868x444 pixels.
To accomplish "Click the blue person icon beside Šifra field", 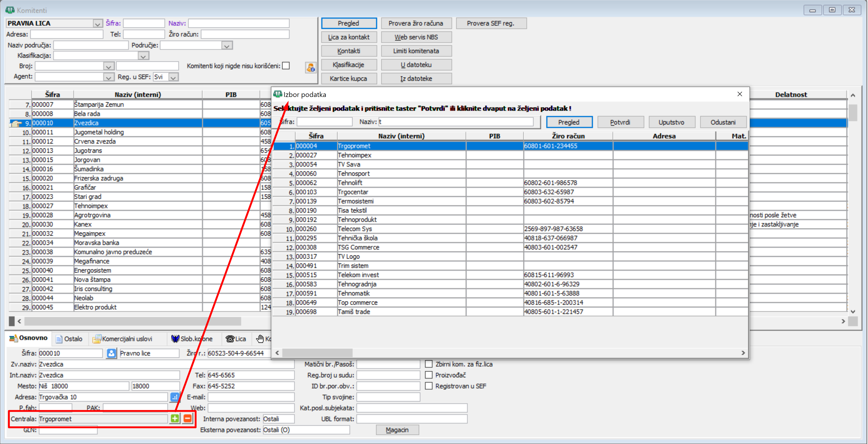I will tap(111, 353).
